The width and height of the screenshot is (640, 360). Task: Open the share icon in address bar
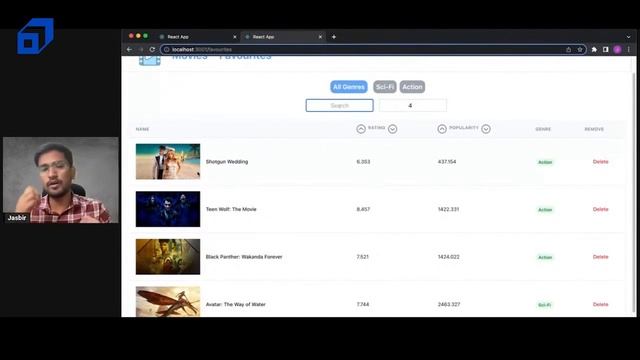click(569, 49)
